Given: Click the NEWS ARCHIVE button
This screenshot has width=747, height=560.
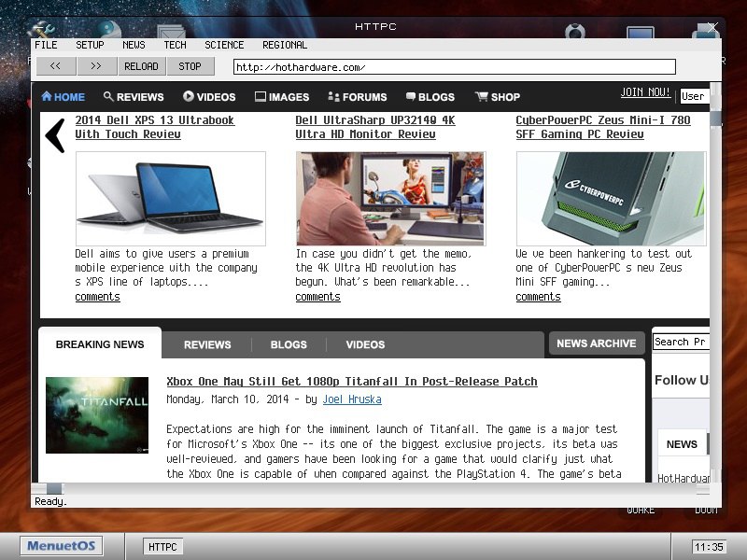Looking at the screenshot, I should click(597, 343).
